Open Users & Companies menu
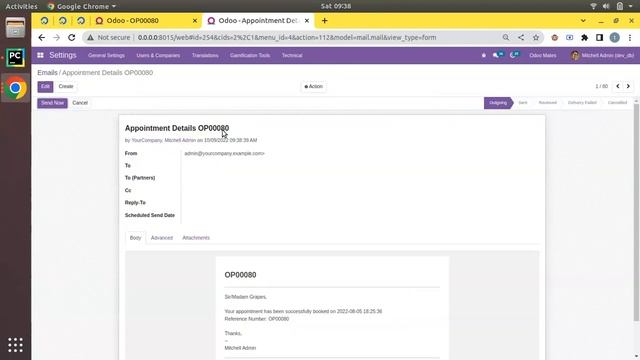This screenshot has height=360, width=640. coord(158,55)
